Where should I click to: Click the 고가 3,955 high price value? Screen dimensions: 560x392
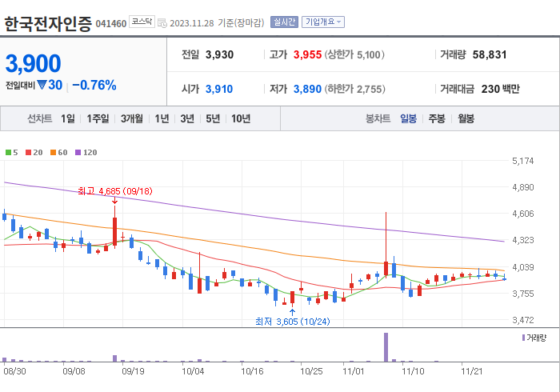pos(307,54)
